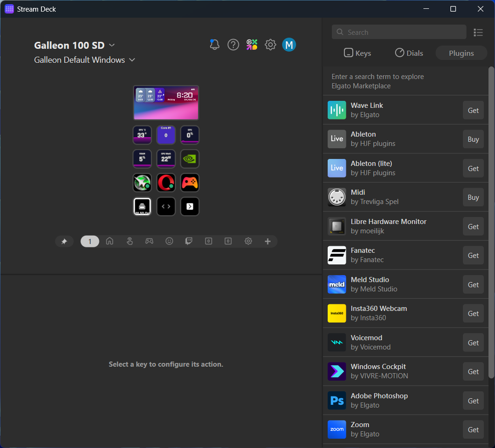Select the orange gamepad key
495x448 pixels.
pos(190,183)
